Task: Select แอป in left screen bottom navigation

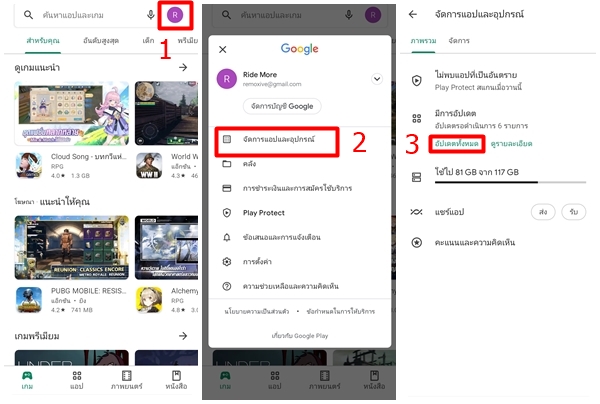Action: point(77,380)
